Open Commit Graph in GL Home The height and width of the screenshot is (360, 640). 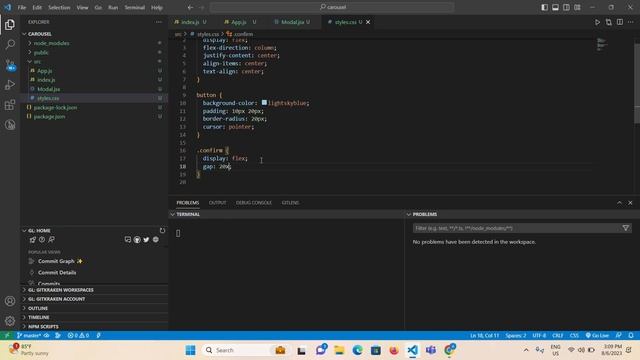(56, 261)
